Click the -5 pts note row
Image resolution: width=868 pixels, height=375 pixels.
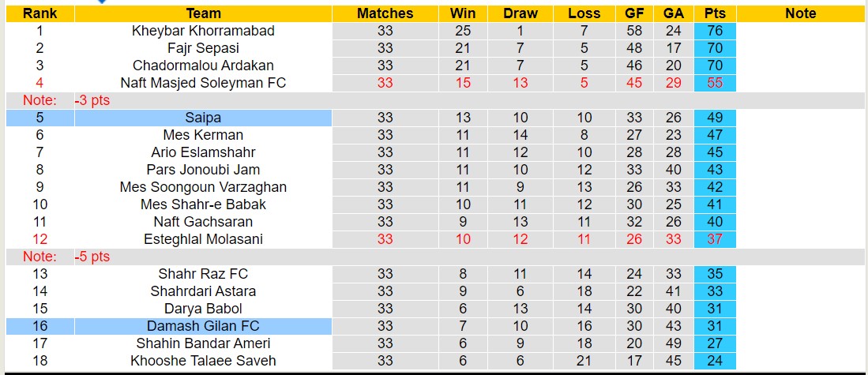pos(92,257)
